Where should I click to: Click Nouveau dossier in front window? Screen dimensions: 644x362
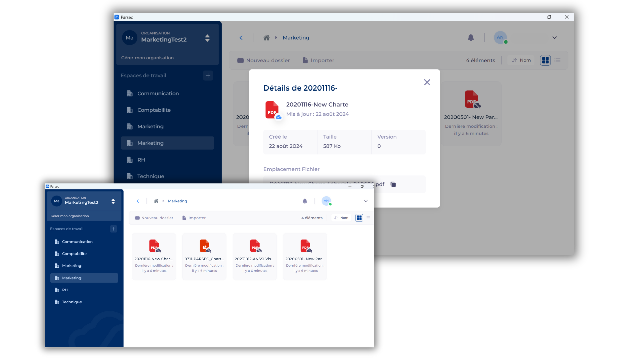click(x=154, y=218)
